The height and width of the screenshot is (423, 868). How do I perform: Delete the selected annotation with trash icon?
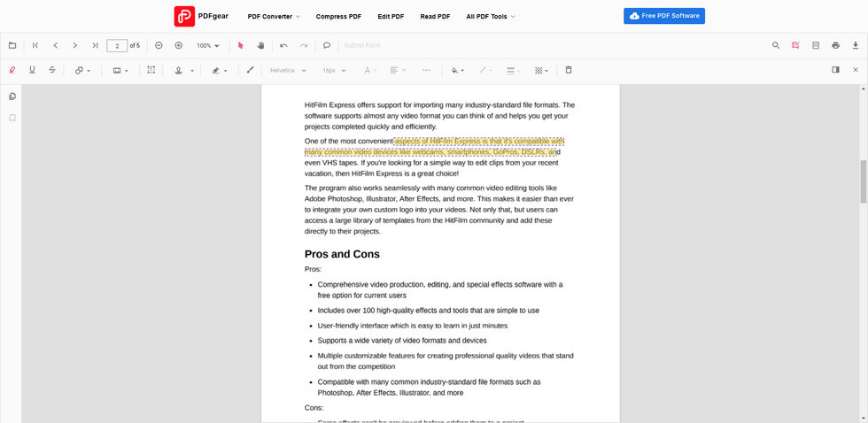coord(569,70)
